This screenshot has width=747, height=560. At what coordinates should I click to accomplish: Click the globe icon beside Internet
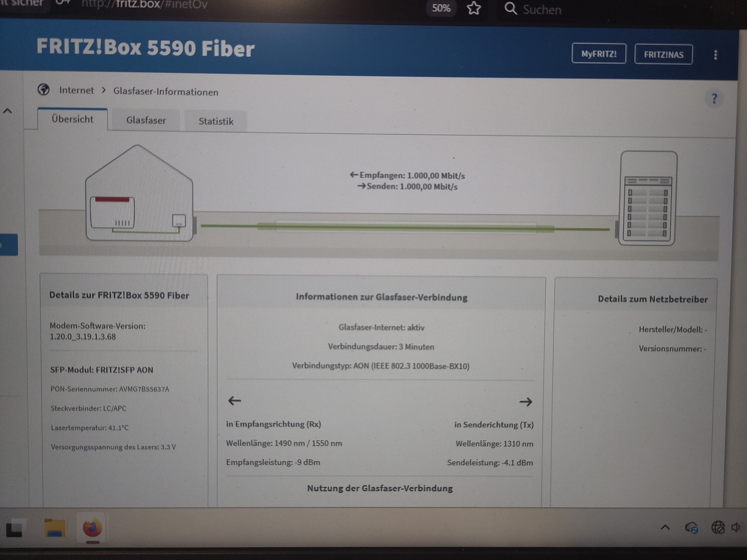tap(43, 89)
